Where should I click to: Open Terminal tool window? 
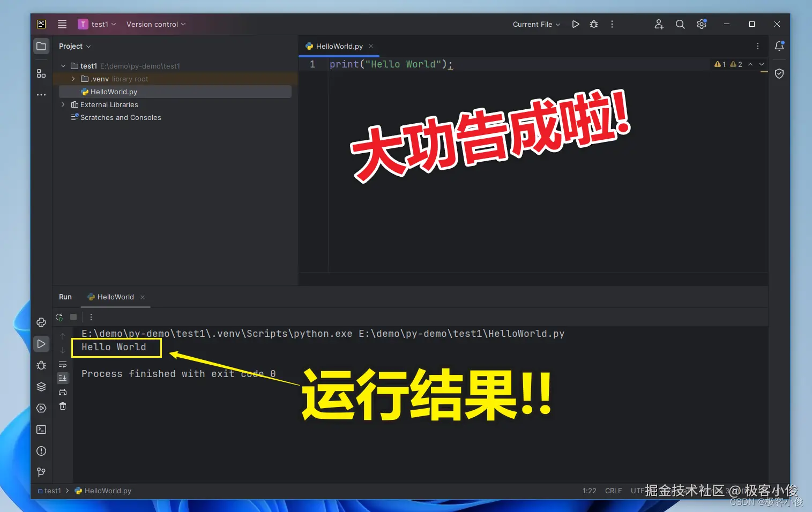click(41, 430)
